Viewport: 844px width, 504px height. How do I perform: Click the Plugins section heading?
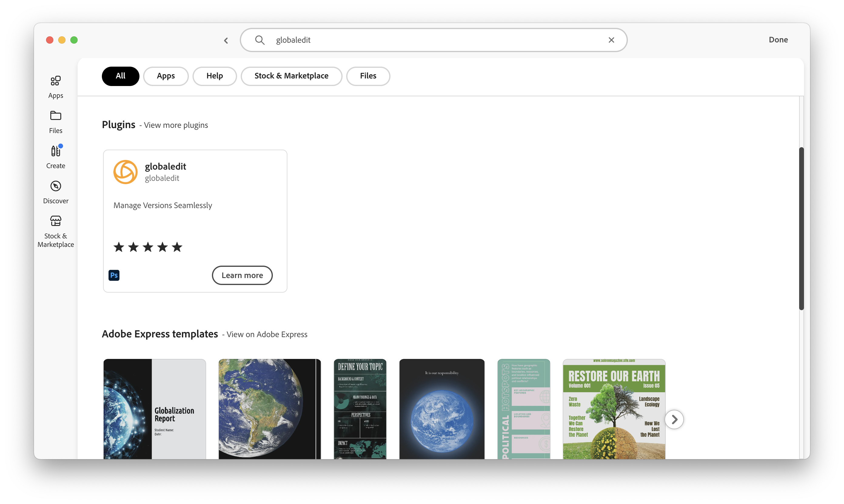click(x=119, y=125)
